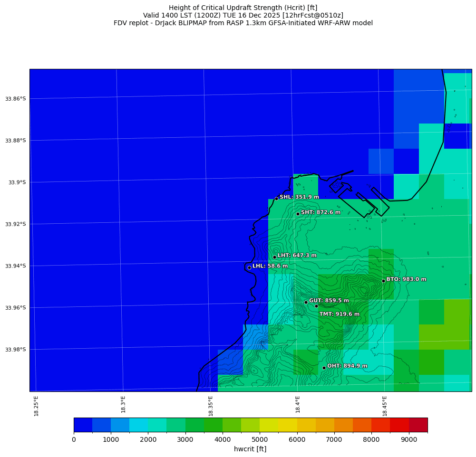Click the LHT station marker point
This screenshot has height=457, width=476.
[274, 257]
